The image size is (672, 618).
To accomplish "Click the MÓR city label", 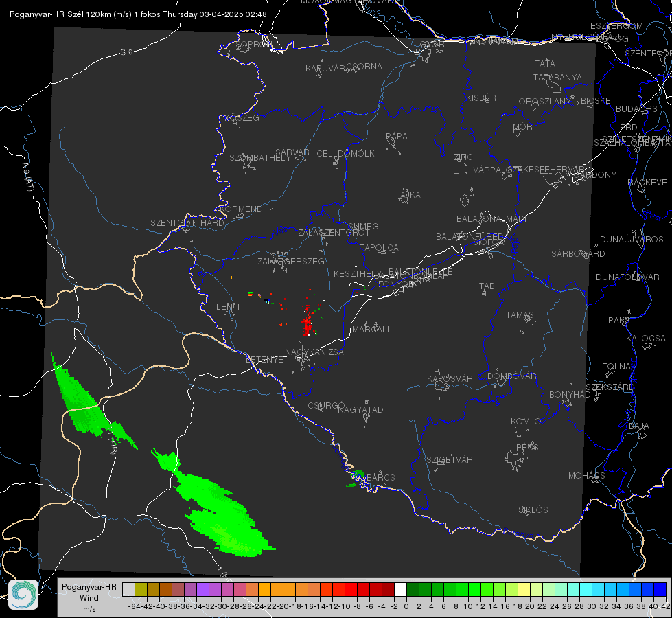I will pos(523,126).
